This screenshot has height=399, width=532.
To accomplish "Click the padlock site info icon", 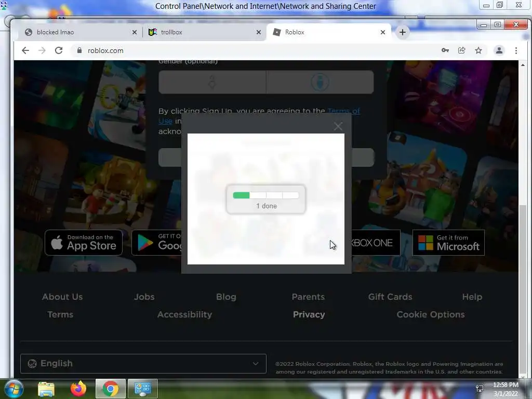I will [x=79, y=50].
